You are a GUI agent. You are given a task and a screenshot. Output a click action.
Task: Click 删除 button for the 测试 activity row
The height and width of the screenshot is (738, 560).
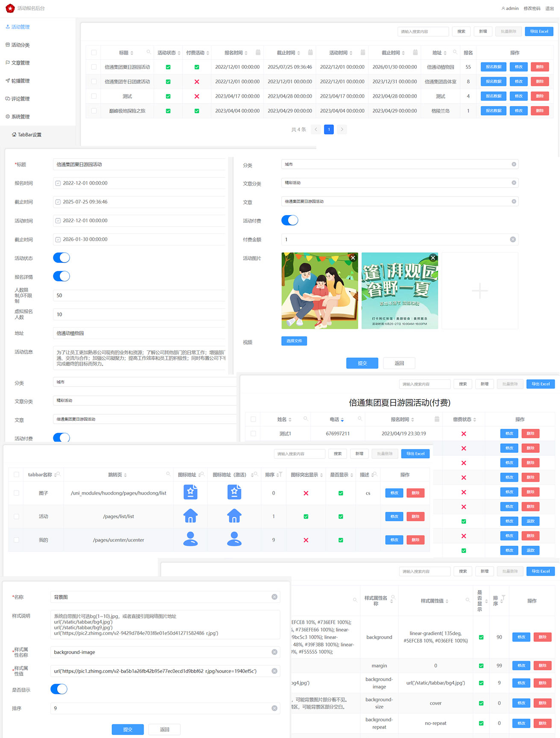539,96
